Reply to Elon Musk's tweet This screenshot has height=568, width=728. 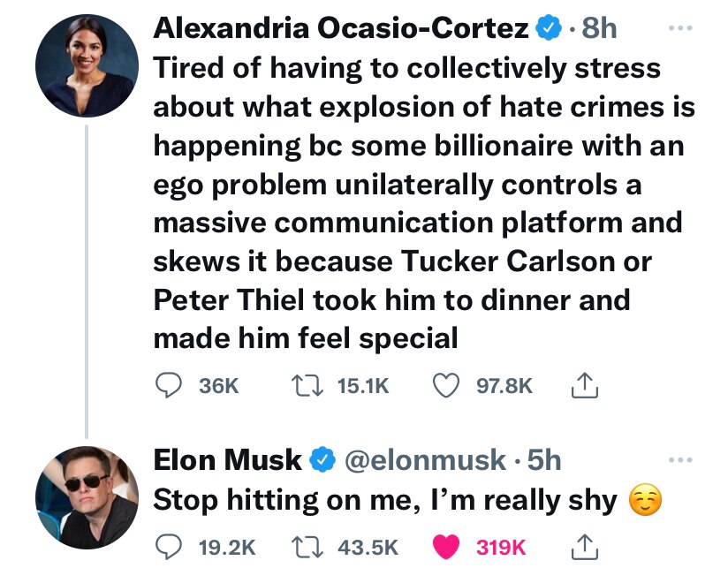pyautogui.click(x=169, y=546)
